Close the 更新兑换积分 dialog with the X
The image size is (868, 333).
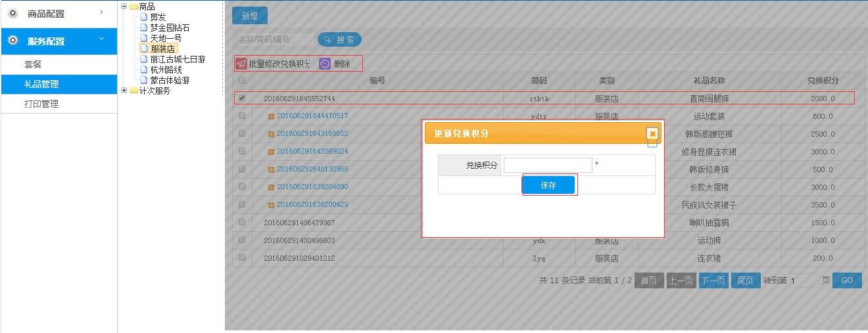pyautogui.click(x=652, y=133)
